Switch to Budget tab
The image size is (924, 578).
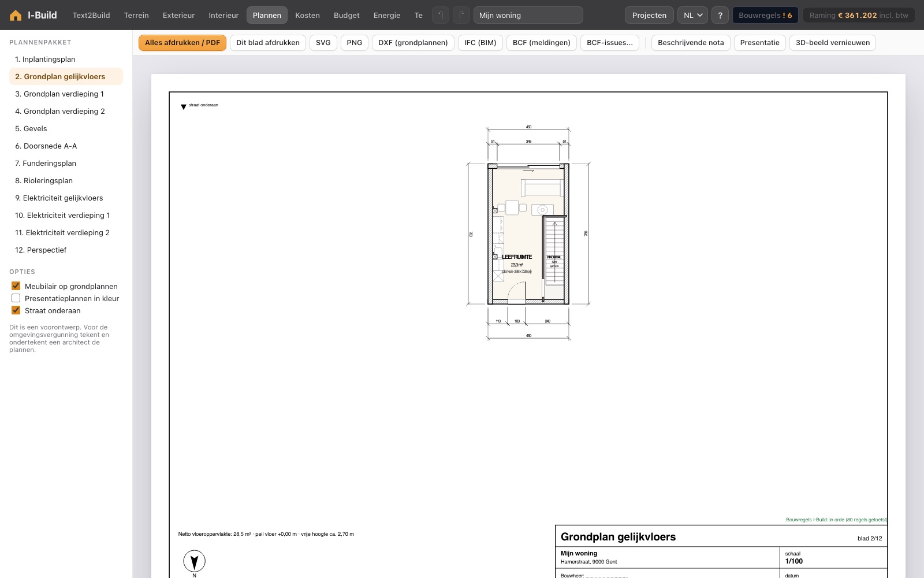346,15
